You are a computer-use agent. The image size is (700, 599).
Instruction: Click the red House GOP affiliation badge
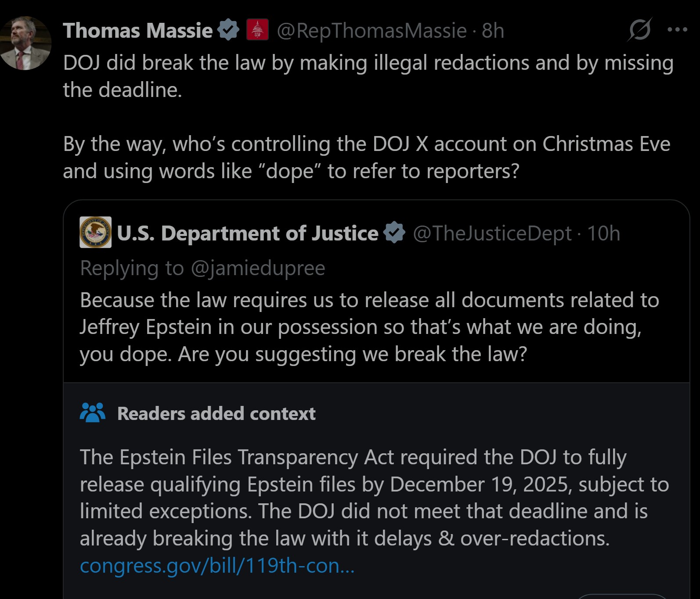(257, 30)
